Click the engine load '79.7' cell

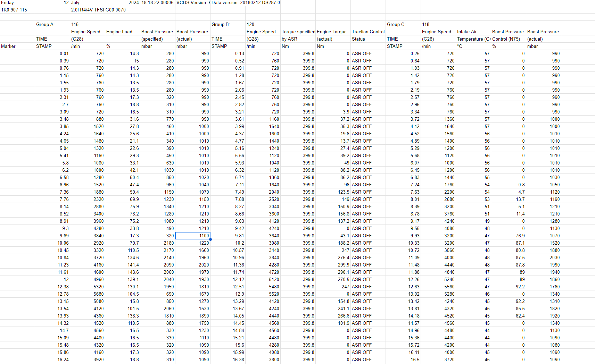123,243
